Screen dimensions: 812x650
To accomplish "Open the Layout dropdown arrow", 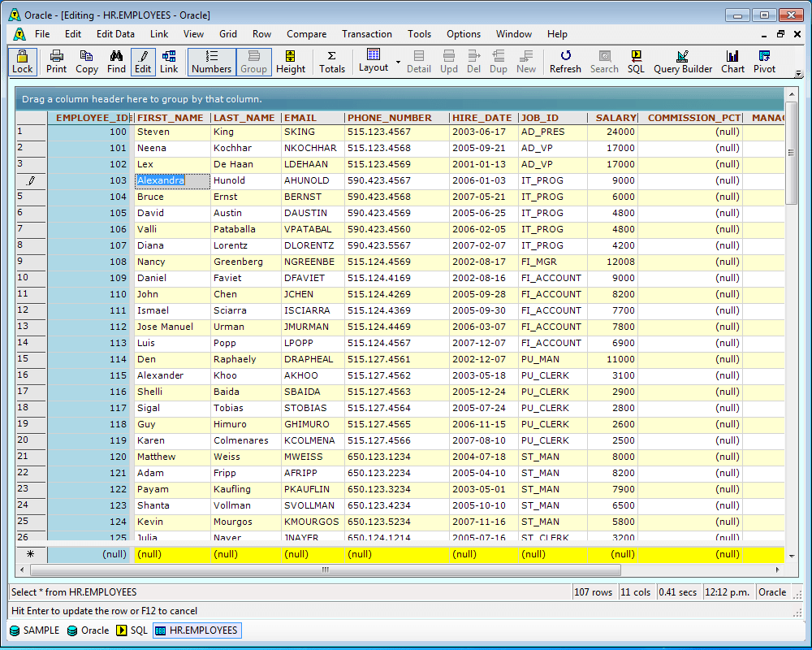I will pos(398,62).
